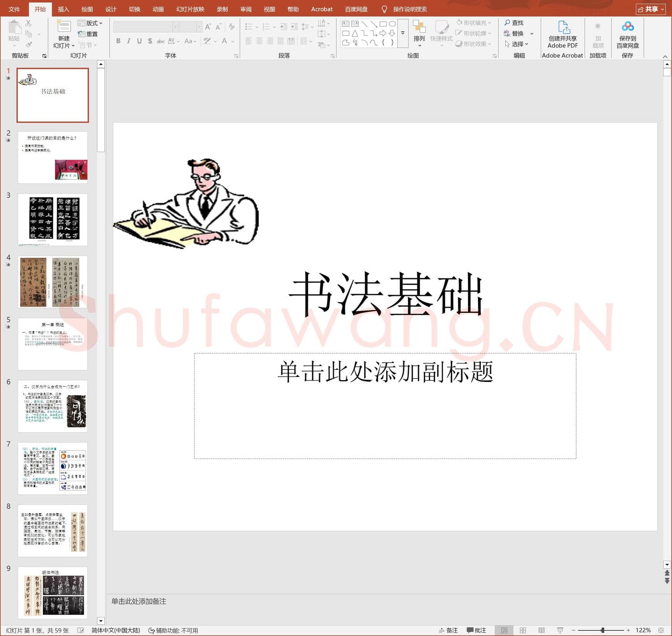Toggle Bold formatting
The width and height of the screenshot is (672, 636).
click(118, 41)
